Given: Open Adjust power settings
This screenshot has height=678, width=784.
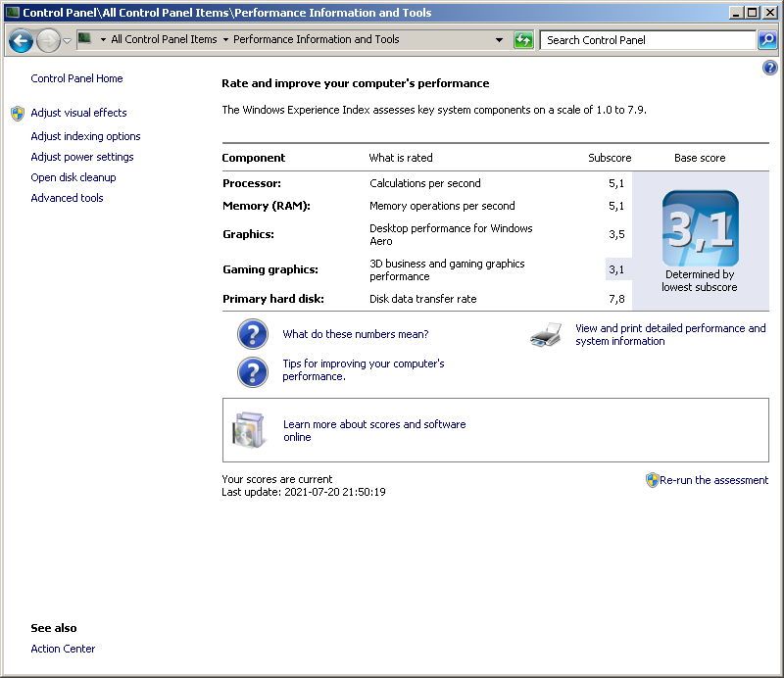Looking at the screenshot, I should point(82,157).
